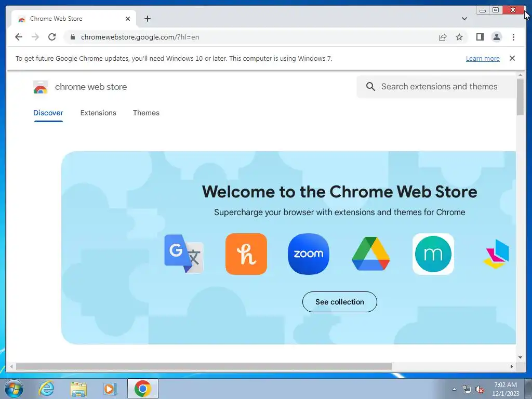
Task: Open Windows Explorer from the taskbar
Action: click(x=78, y=389)
